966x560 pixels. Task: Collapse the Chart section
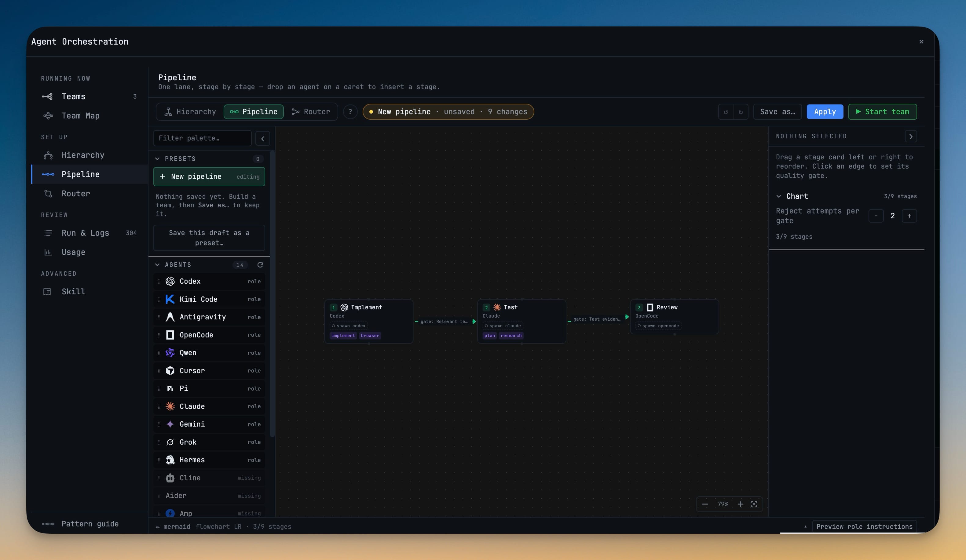[778, 196]
